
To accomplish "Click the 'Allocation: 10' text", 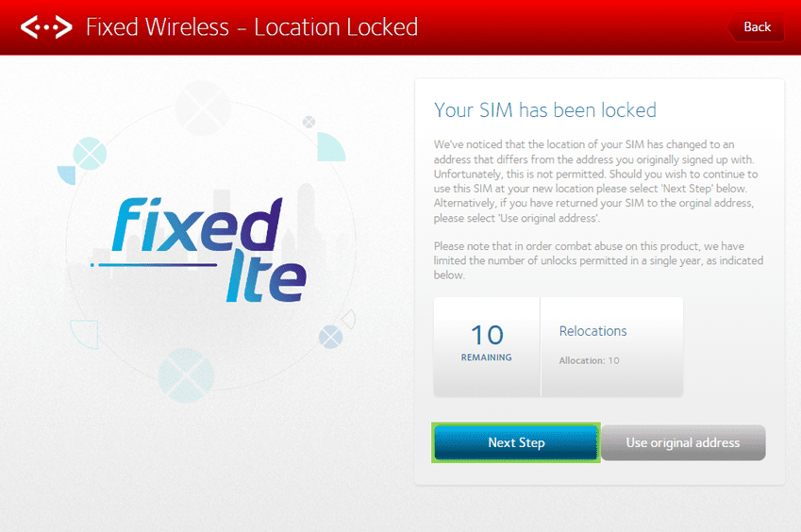I will coord(589,360).
